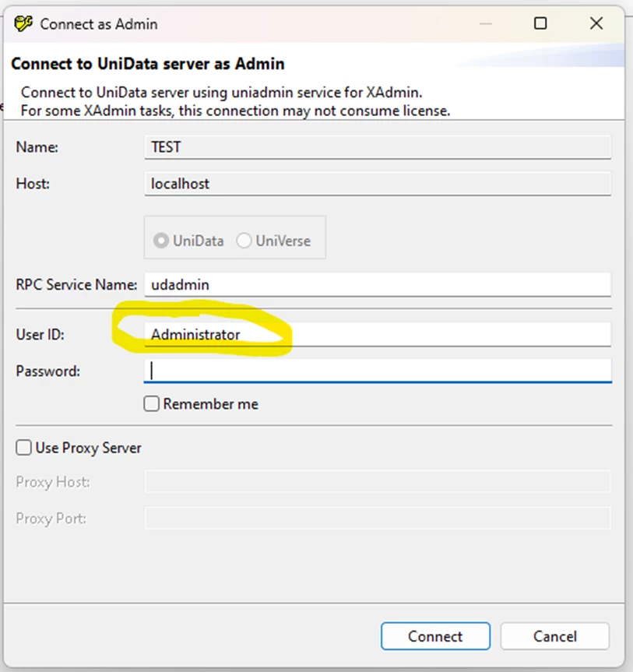Click the Proxy Host field
Screen dimensions: 633x672
[378, 482]
